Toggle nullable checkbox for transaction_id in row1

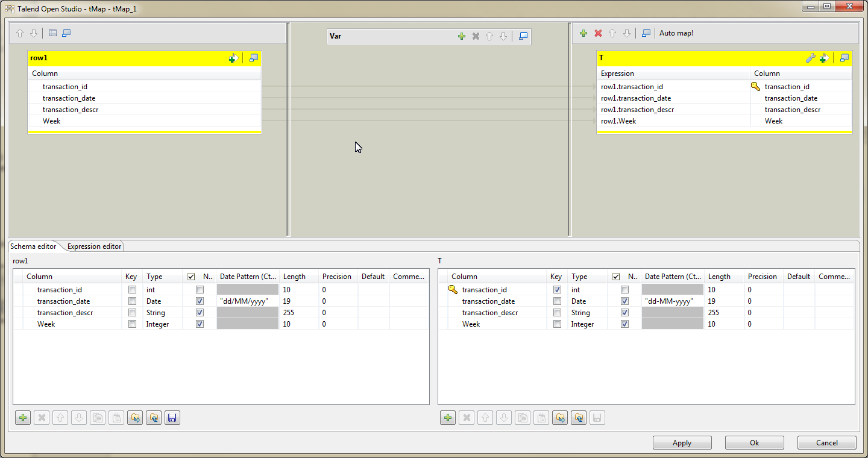pos(199,289)
